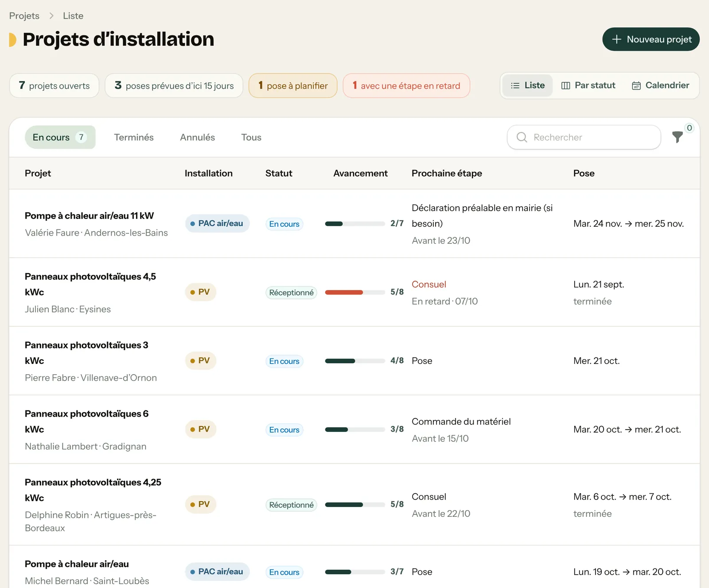Focus the Rechercher search field

click(x=584, y=137)
